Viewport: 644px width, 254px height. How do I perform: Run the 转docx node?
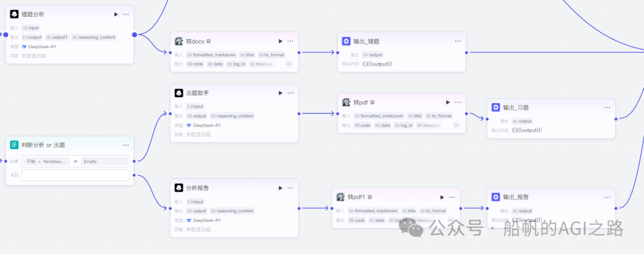click(280, 41)
